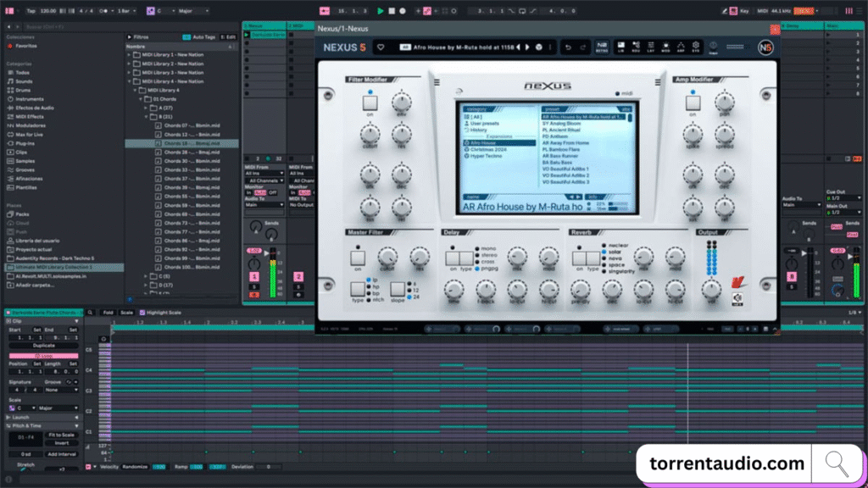Viewport: 868px width, 488px height.
Task: Select the Drums category in browser
Action: [23, 90]
